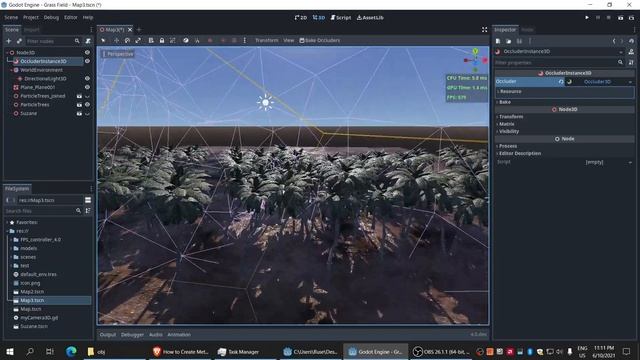Go to previous object in Inspector history
Screen dimensions: 640x360
[614, 41]
